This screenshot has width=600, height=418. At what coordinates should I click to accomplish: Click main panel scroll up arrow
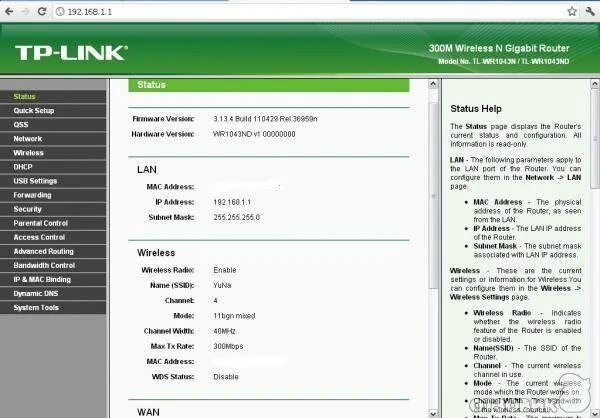click(433, 84)
